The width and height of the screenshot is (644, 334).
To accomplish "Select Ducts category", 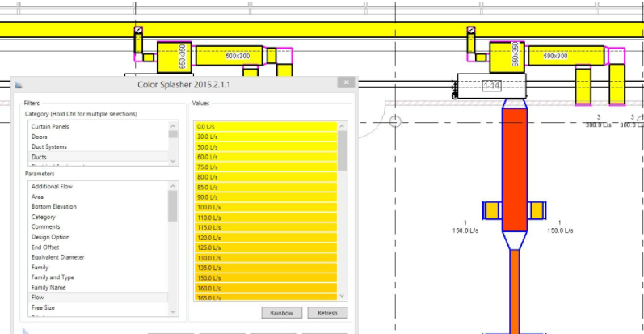I will point(98,157).
